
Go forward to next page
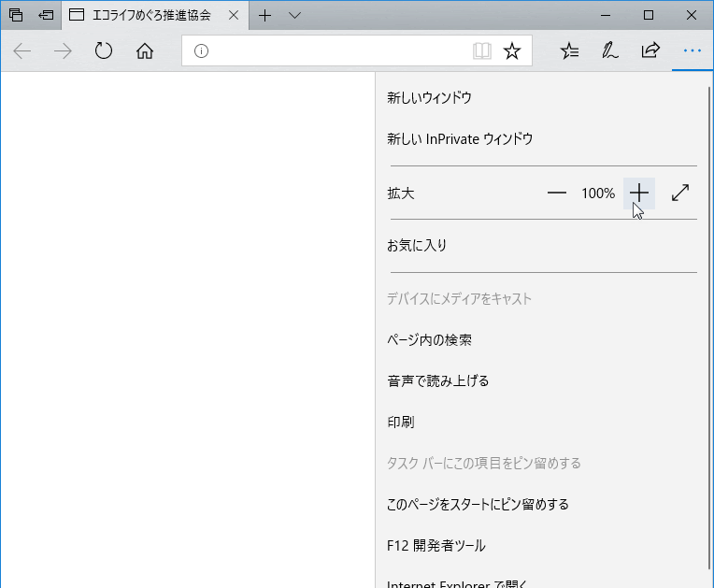[x=63, y=51]
